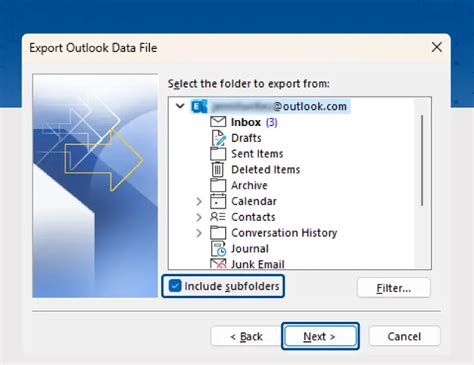Click the Drafts pencil-page icon

218,138
